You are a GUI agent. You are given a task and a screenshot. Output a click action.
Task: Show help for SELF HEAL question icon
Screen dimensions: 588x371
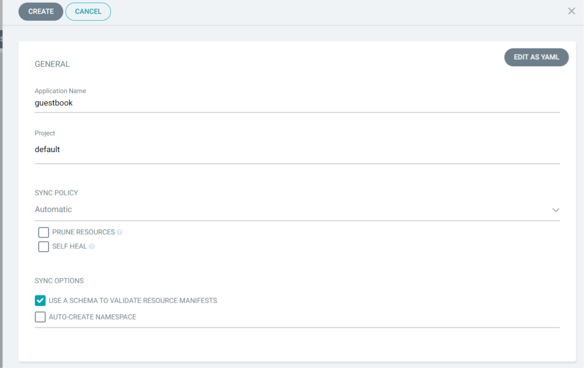(x=91, y=247)
